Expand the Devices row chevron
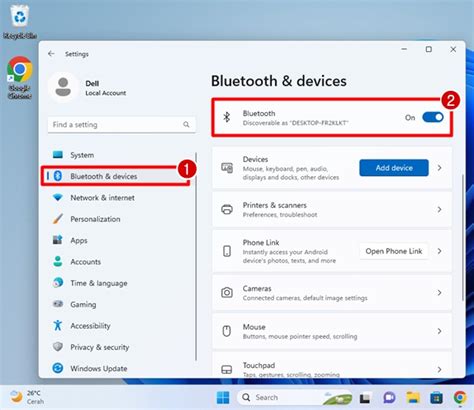 click(x=439, y=168)
